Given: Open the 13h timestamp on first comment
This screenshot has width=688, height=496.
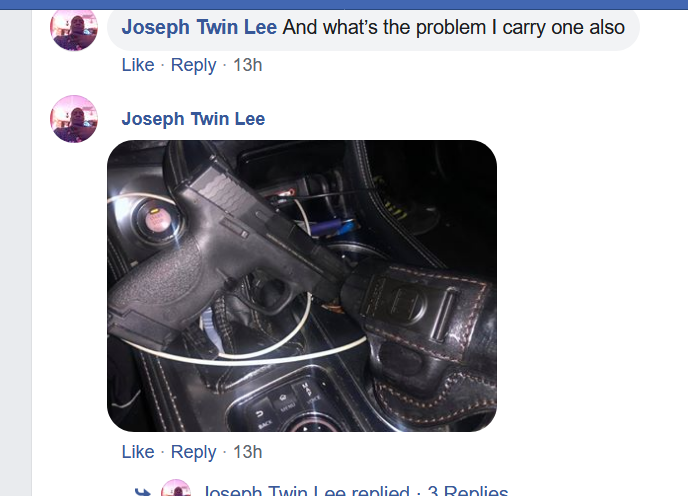Looking at the screenshot, I should (247, 65).
